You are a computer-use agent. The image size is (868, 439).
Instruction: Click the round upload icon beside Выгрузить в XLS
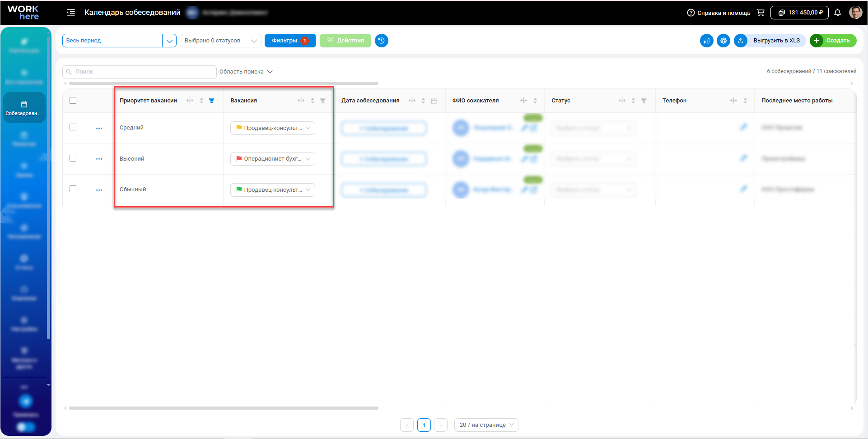741,41
